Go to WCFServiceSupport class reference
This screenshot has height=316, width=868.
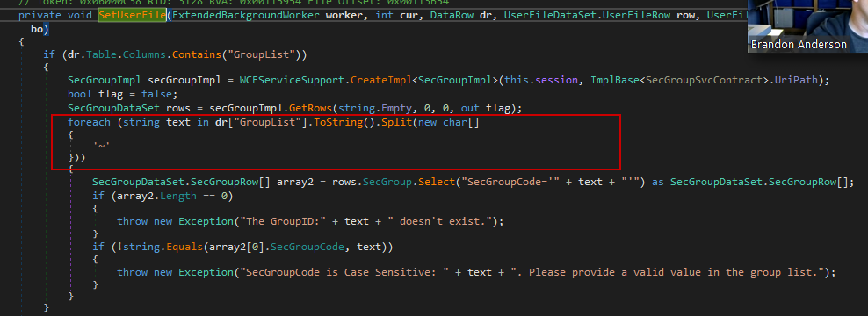click(292, 80)
